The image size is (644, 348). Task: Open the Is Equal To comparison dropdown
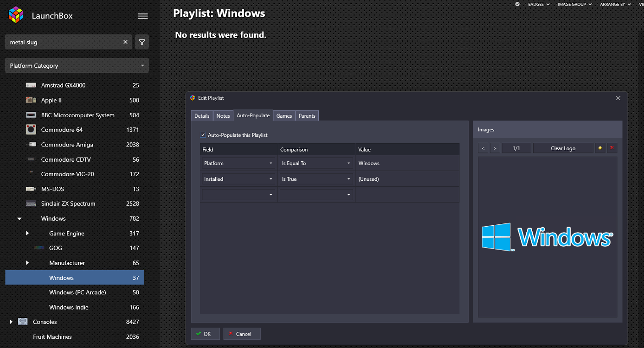coord(317,163)
